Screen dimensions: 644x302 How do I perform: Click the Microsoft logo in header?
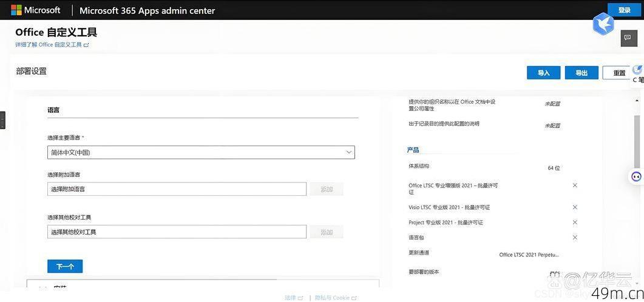pyautogui.click(x=36, y=10)
